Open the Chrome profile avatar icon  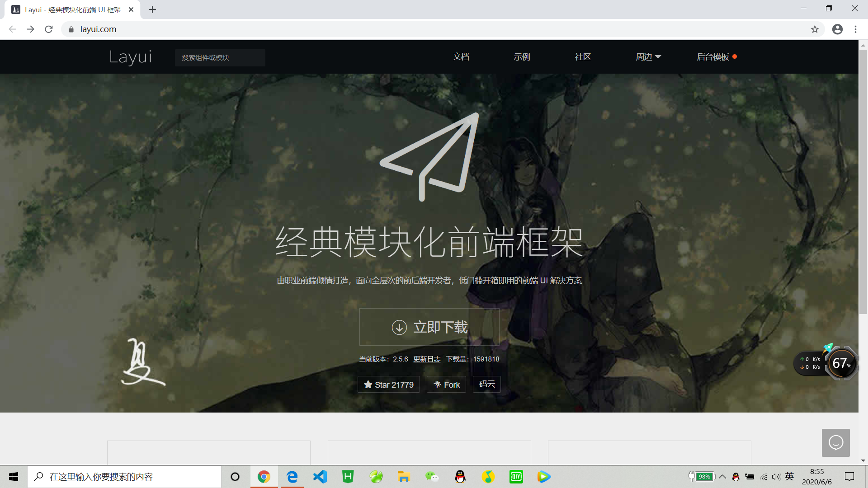point(837,29)
